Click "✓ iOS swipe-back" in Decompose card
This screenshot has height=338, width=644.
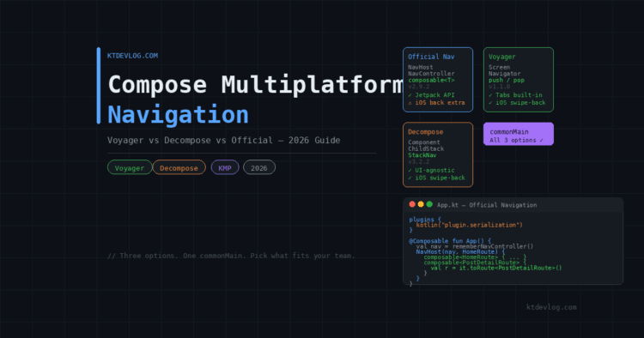click(436, 178)
